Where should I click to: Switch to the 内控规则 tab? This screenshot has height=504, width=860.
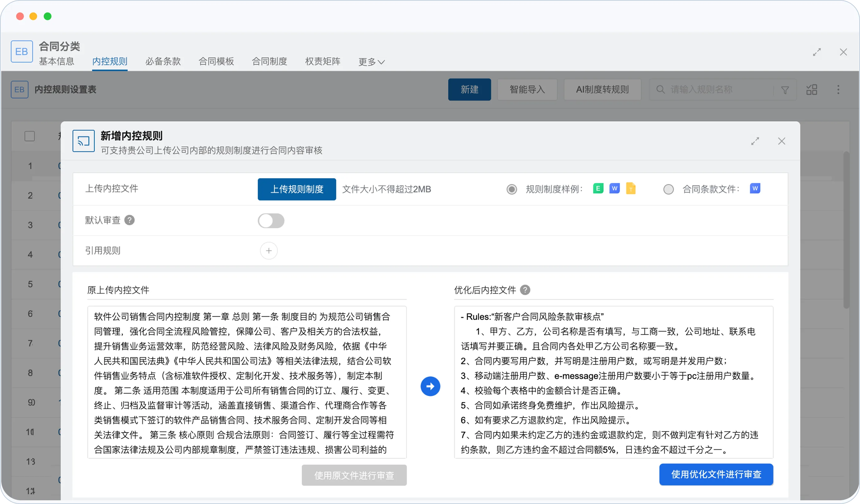coord(110,61)
